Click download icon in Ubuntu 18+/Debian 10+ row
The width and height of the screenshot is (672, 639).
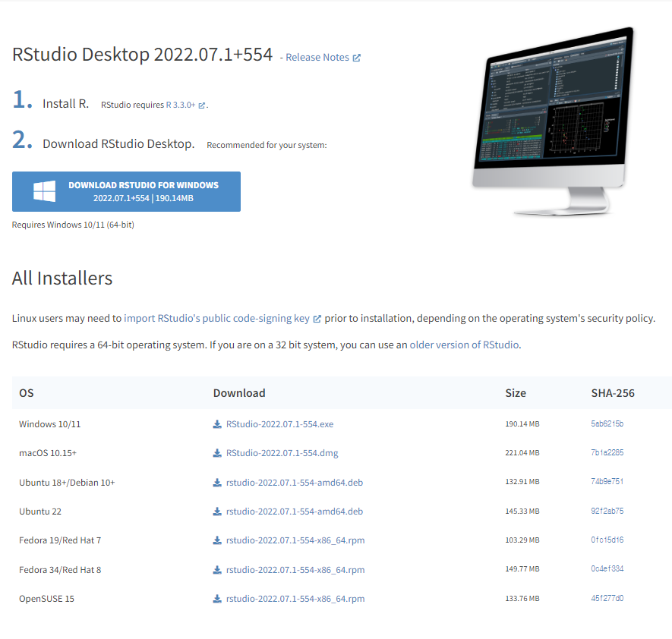pyautogui.click(x=217, y=483)
